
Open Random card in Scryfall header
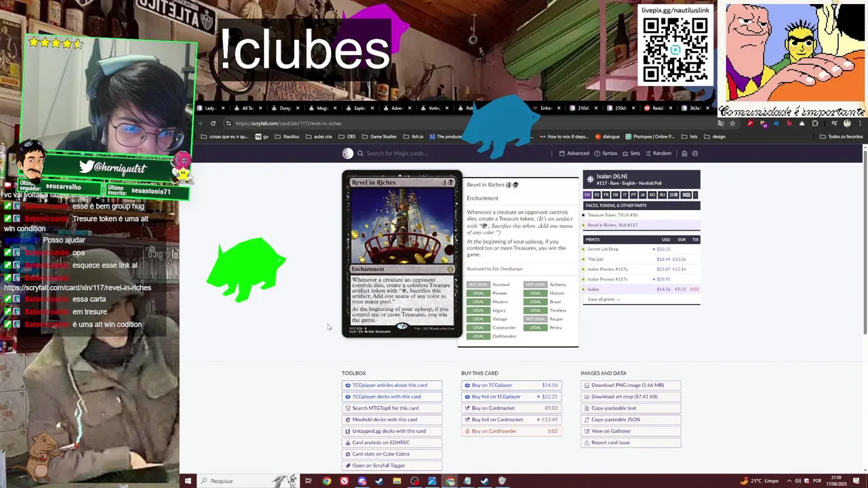click(x=658, y=153)
